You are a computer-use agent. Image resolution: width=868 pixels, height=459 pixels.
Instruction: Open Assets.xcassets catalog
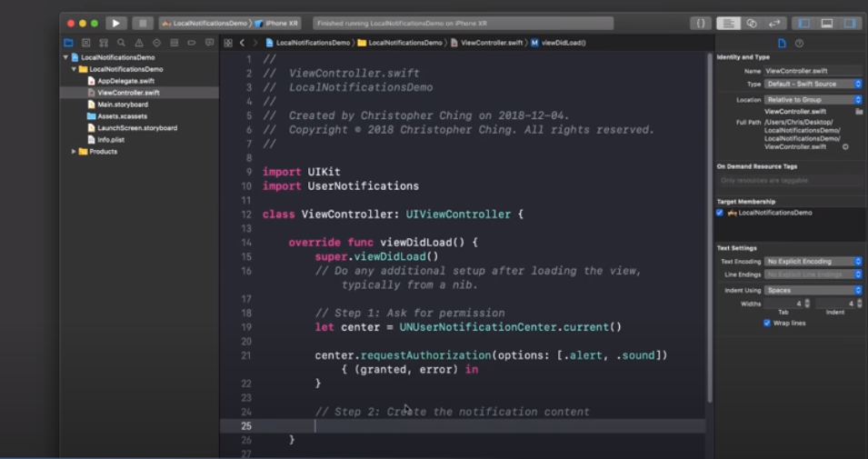point(123,116)
